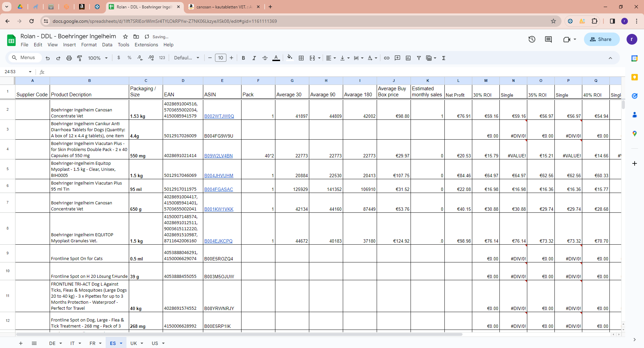644x348 pixels.
Task: Collapse the toolbar header chevron
Action: pyautogui.click(x=610, y=58)
